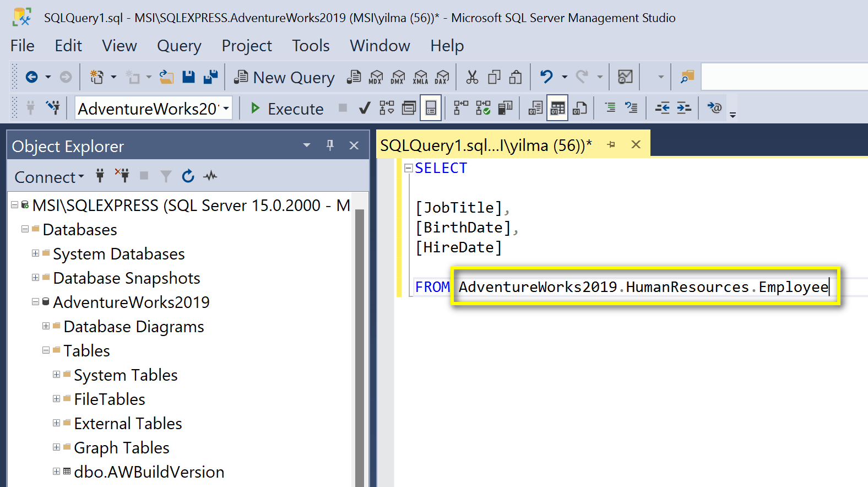This screenshot has width=868, height=487.
Task: Click the New Query button
Action: tap(284, 78)
